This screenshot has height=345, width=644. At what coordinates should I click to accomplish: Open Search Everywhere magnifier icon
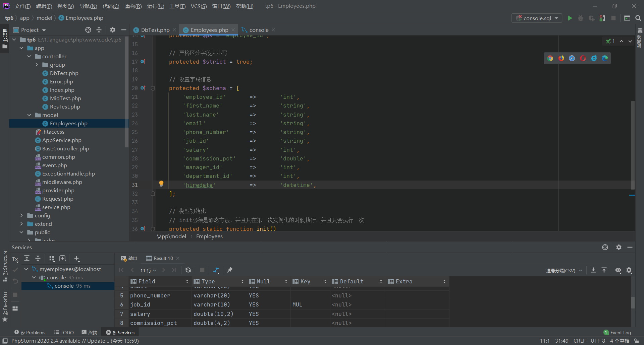[x=638, y=18]
